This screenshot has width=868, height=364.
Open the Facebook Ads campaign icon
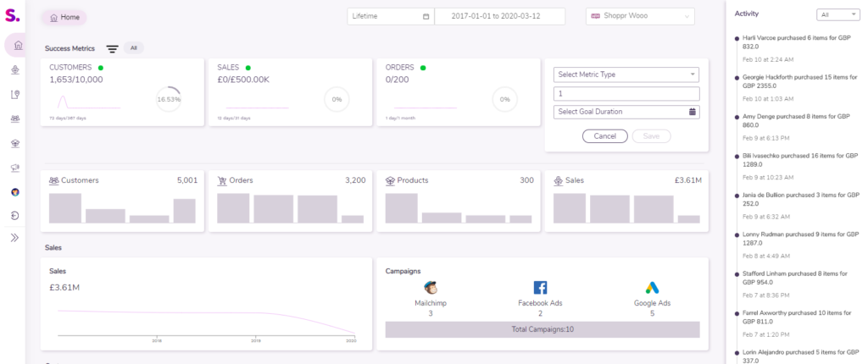[540, 288]
